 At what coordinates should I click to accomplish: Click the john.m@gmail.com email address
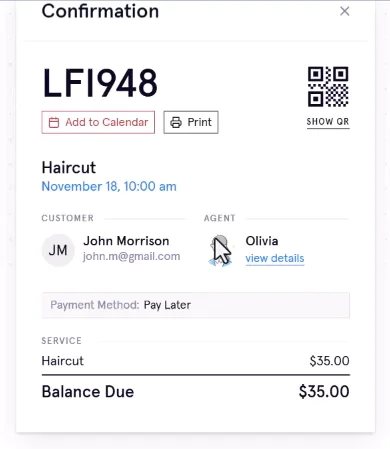click(x=131, y=256)
